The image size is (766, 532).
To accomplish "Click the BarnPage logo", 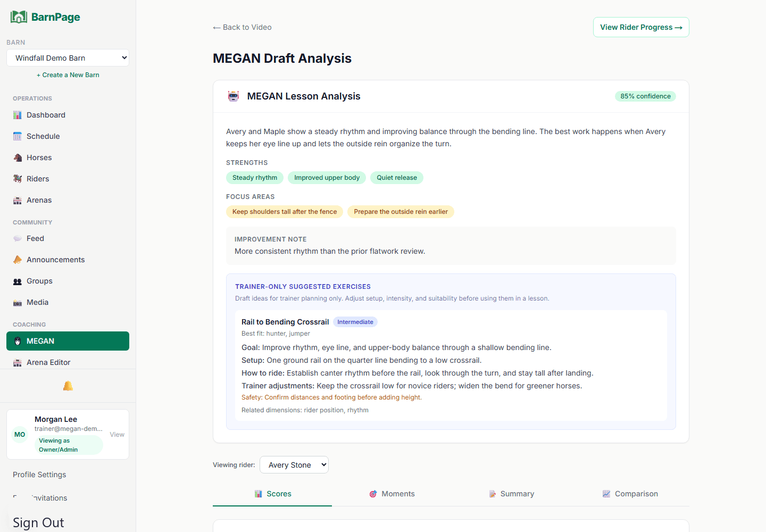I will tap(45, 17).
